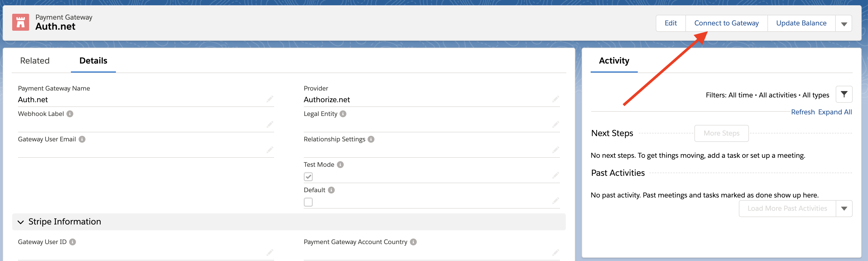
Task: Click the Next Steps heading
Action: [612, 133]
